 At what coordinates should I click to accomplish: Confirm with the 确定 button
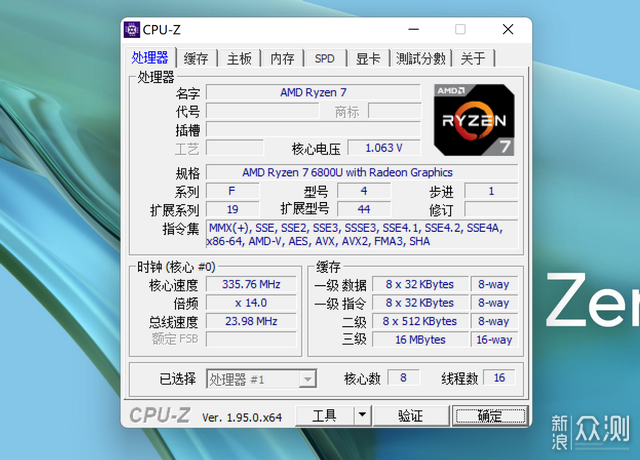[490, 416]
